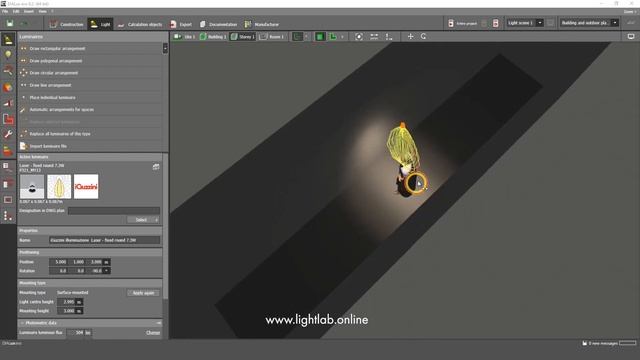Click the Position X value field
The height and width of the screenshot is (360, 640).
tap(58, 262)
